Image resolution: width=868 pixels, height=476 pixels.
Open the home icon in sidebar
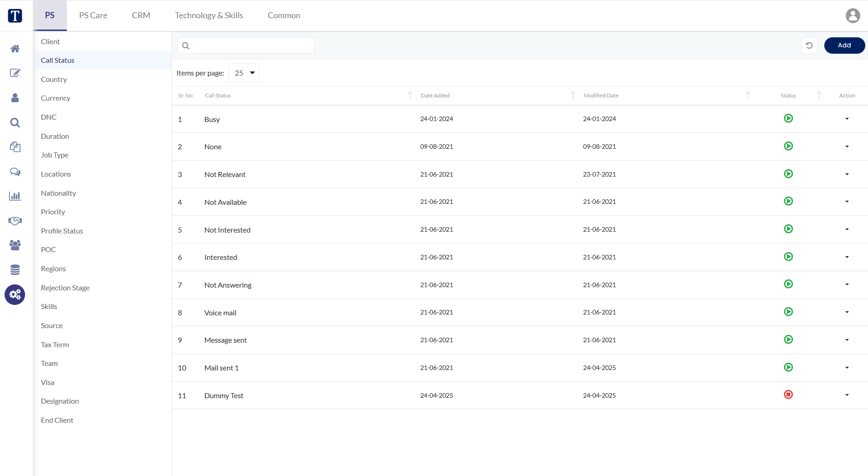pyautogui.click(x=15, y=48)
